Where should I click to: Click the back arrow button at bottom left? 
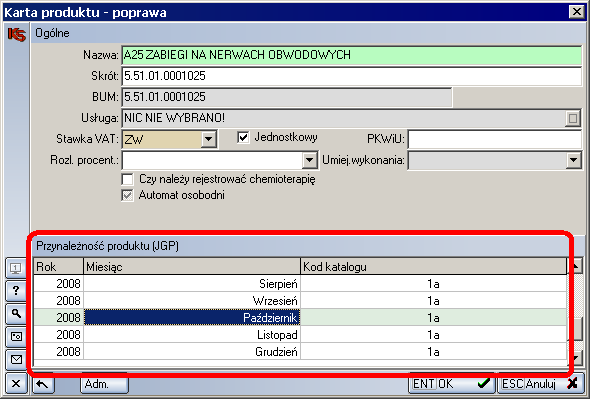click(x=43, y=384)
